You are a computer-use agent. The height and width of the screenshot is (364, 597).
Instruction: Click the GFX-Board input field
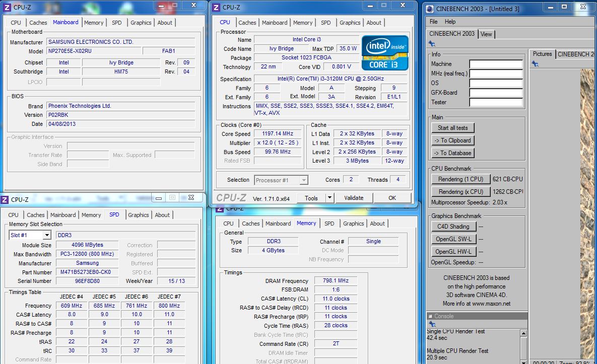click(496, 93)
